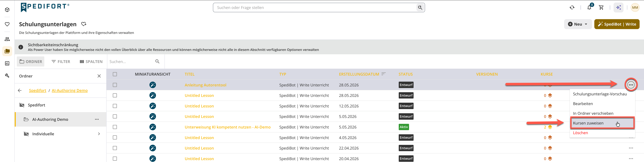Open the Spedifort breadcrumb link

point(37,90)
